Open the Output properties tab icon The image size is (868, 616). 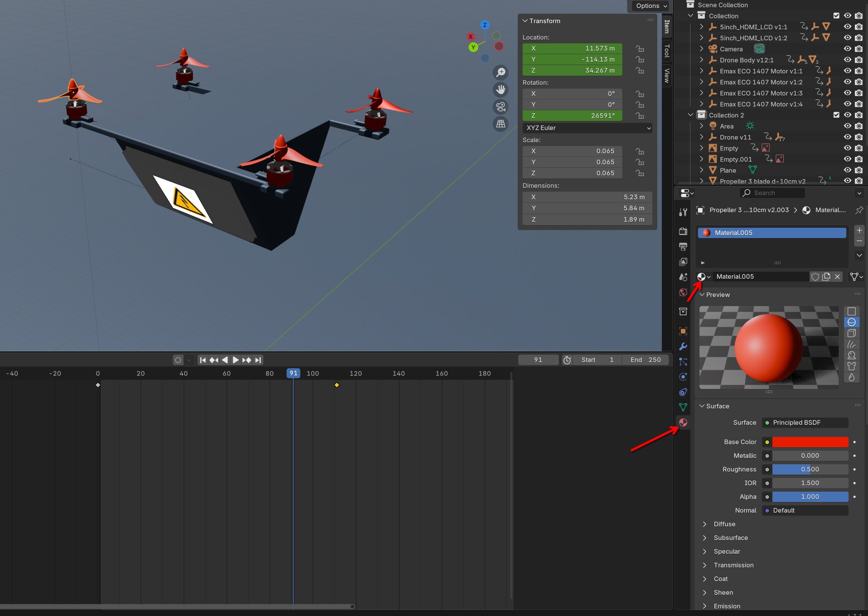click(x=683, y=246)
